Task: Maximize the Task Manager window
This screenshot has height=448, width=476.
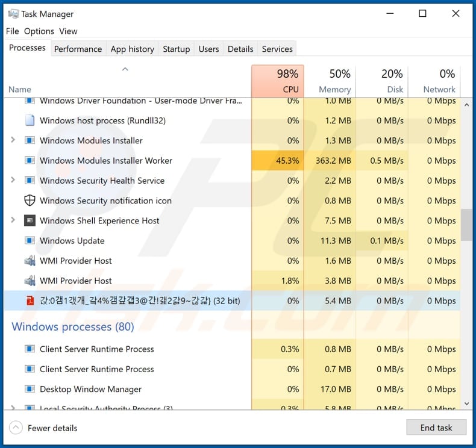Action: point(422,13)
